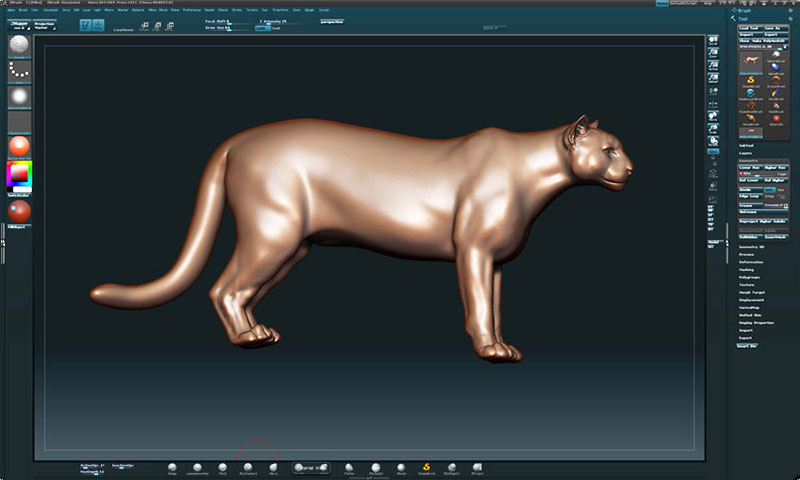Click Make PolyMesh3D button
800x480 pixels.
coord(770,40)
